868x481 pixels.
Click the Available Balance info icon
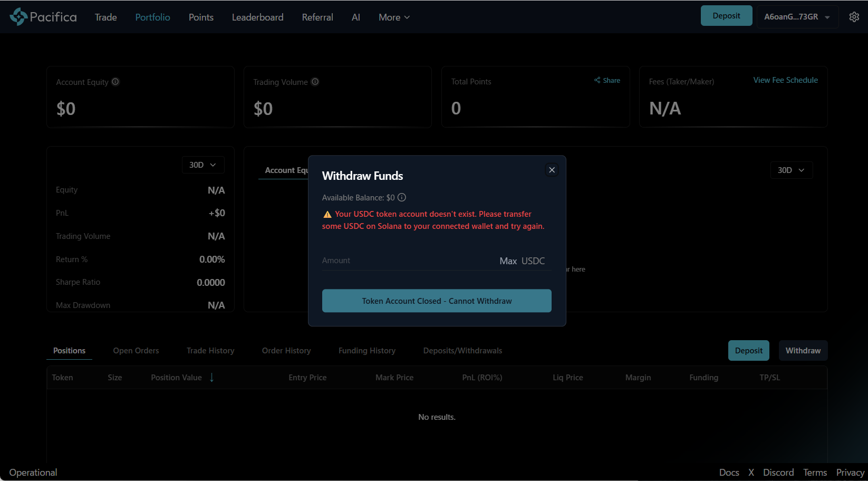pyautogui.click(x=402, y=198)
